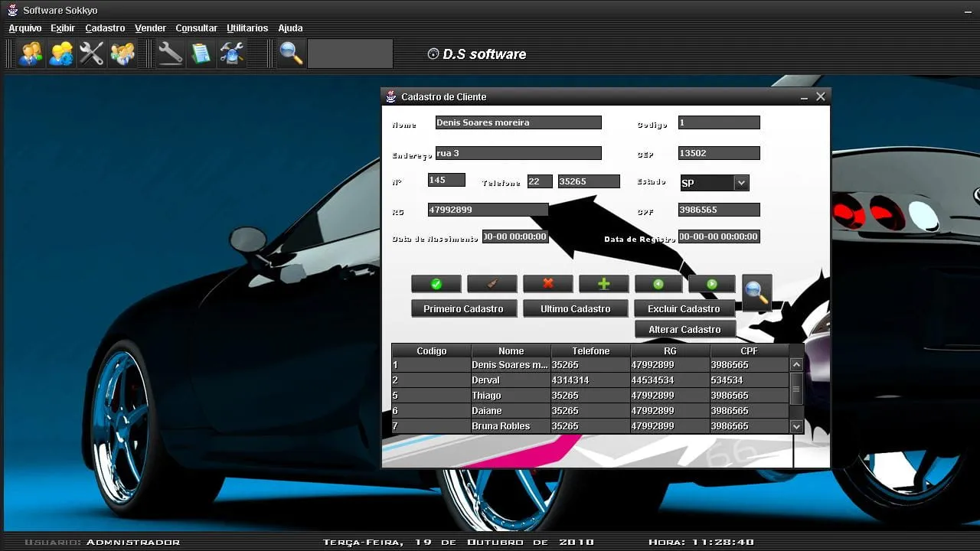Click the CPF cell 534534
Viewport: 980px width, 551px height.
(x=749, y=380)
